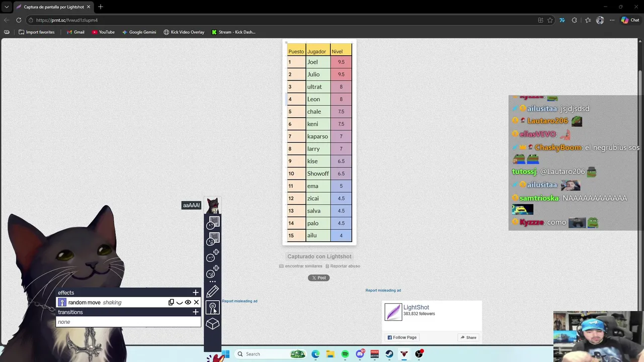644x362 pixels.
Task: Open Google Gemini bookmark
Action: pyautogui.click(x=139, y=32)
